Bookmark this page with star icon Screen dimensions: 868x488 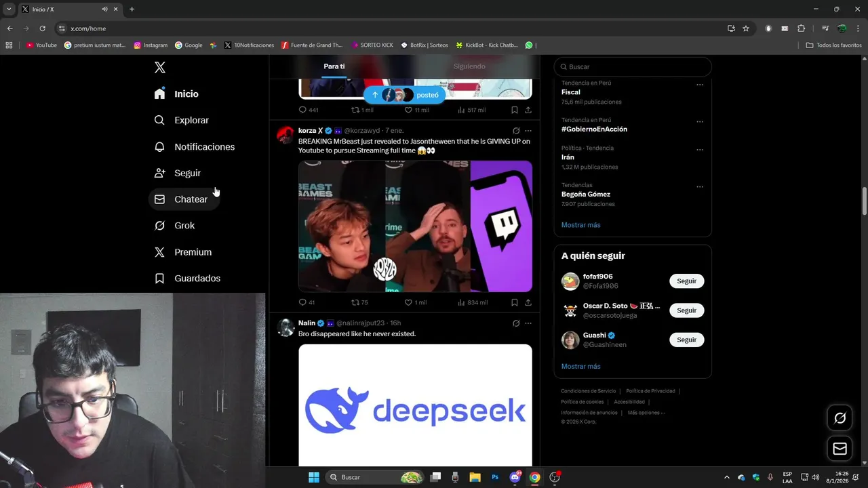[x=746, y=28]
